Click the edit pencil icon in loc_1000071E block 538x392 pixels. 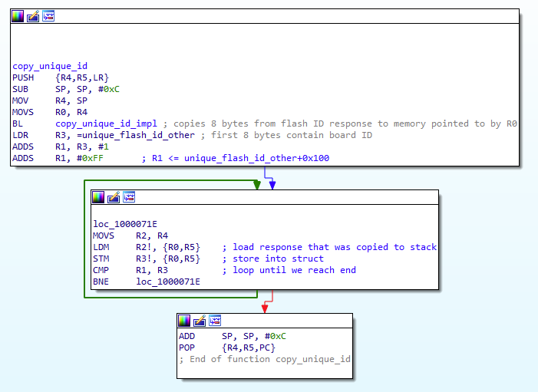click(x=114, y=197)
